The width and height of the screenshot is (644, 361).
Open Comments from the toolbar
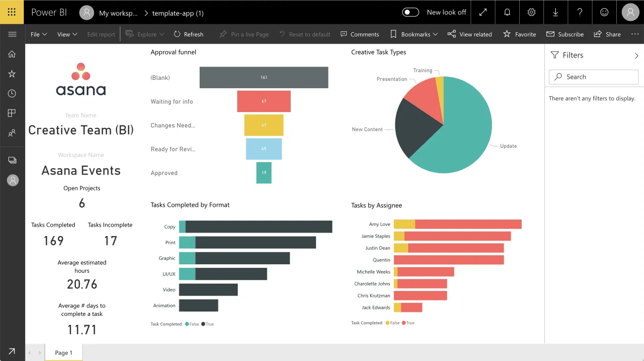[360, 34]
